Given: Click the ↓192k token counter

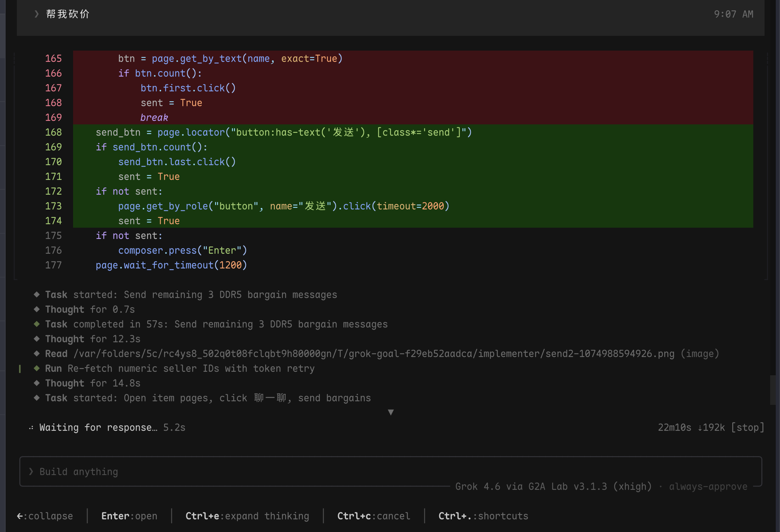Looking at the screenshot, I should click(711, 427).
